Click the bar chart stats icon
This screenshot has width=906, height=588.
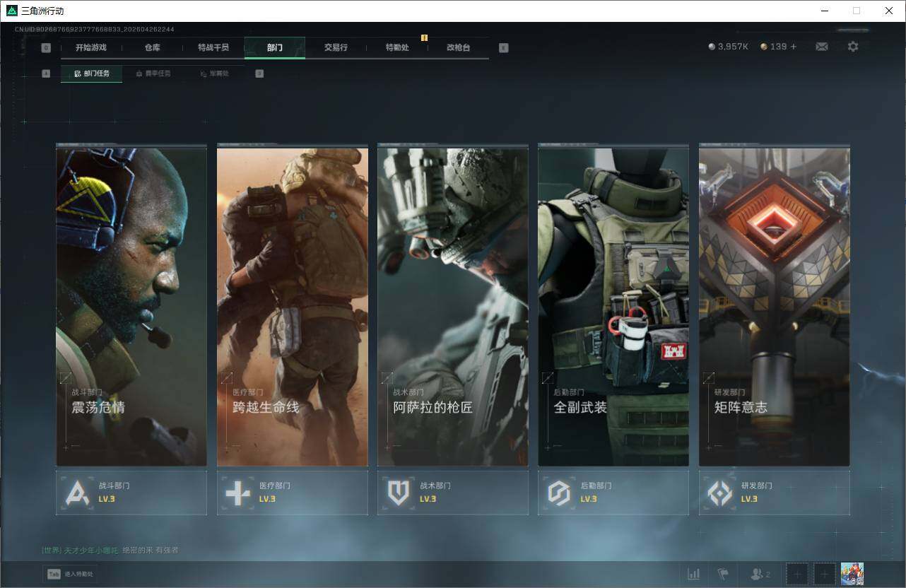694,574
